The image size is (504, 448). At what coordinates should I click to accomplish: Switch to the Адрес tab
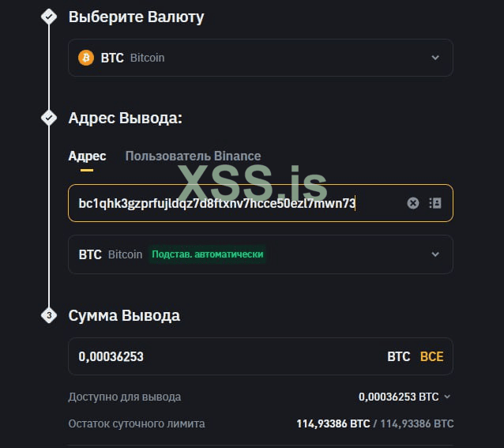click(x=87, y=156)
